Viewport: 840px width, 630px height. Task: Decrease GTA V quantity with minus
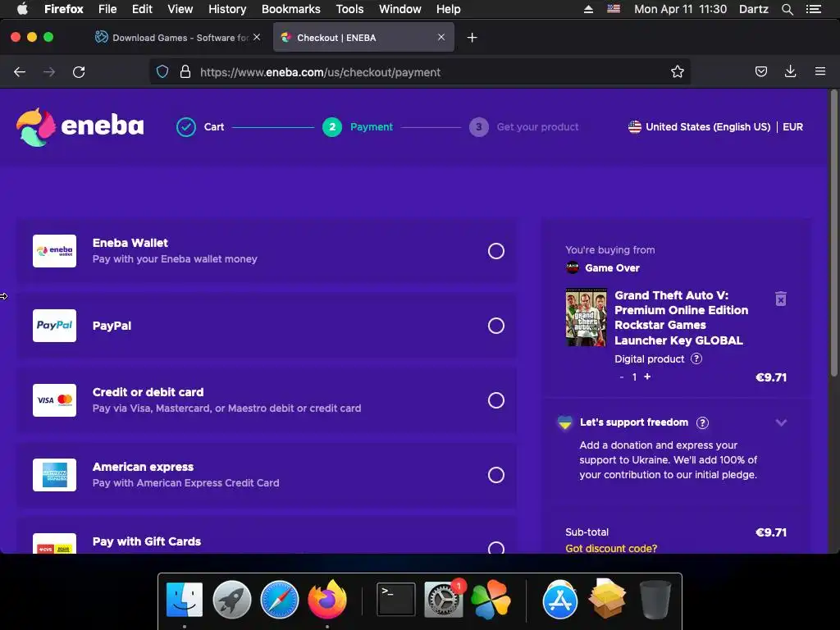tap(622, 377)
